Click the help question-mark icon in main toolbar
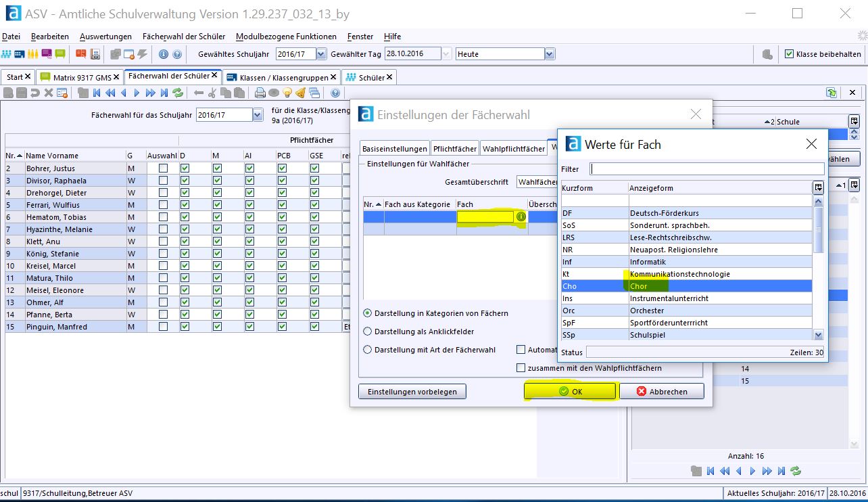The width and height of the screenshot is (868, 502). (177, 54)
